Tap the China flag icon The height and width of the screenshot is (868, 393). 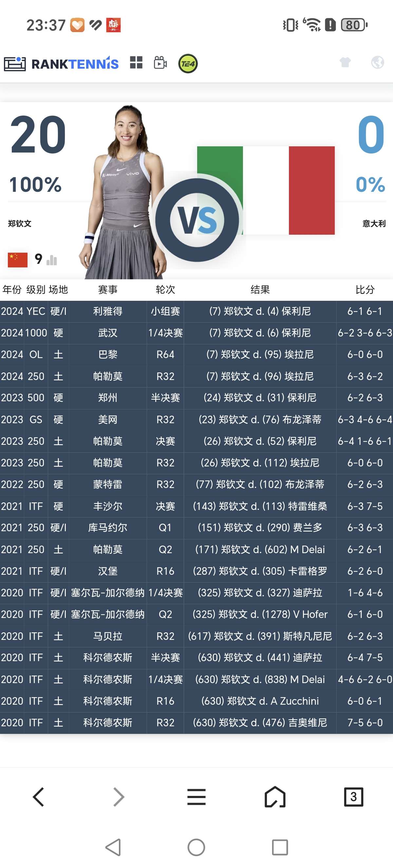click(x=18, y=260)
